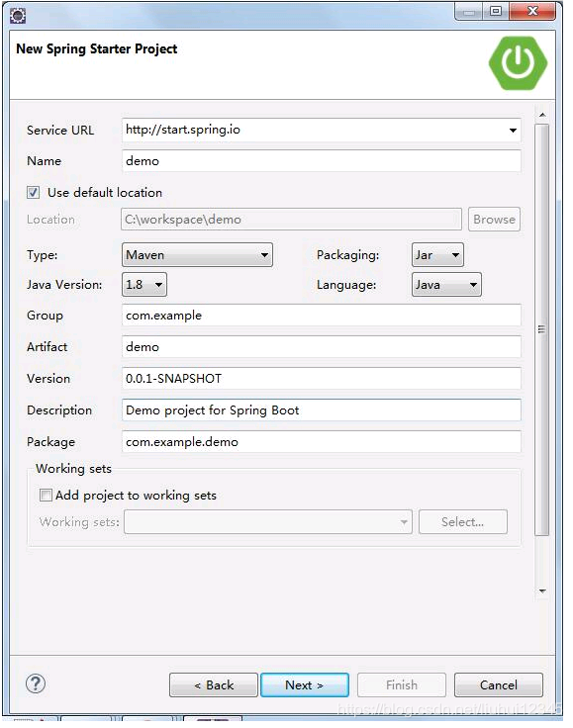Viewport: 573px width, 728px height.
Task: Click the Eclipse gear icon in title bar
Action: pyautogui.click(x=18, y=15)
